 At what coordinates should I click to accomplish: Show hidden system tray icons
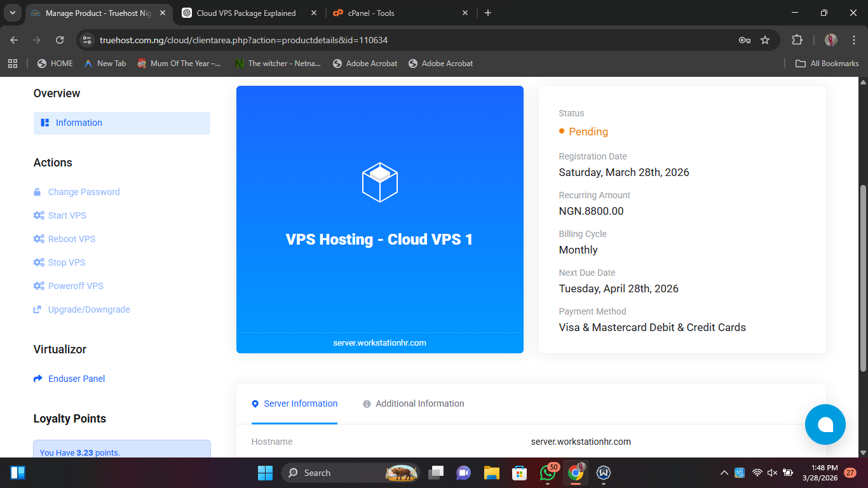pyautogui.click(x=724, y=473)
